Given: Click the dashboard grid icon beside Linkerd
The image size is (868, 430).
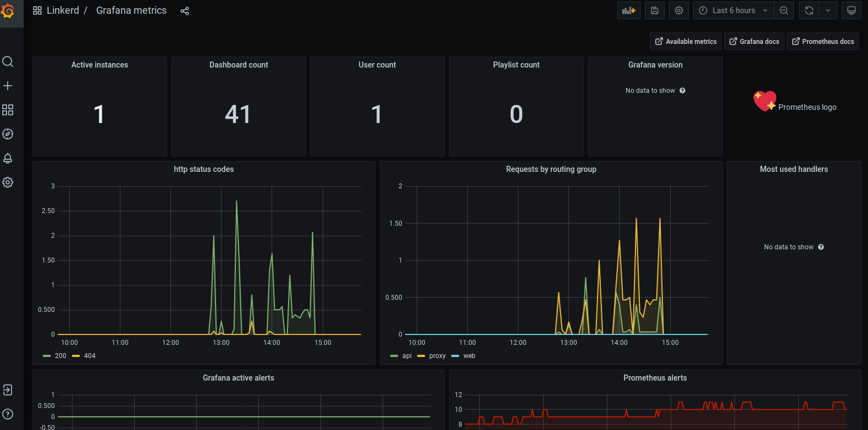Looking at the screenshot, I should pyautogui.click(x=37, y=10).
